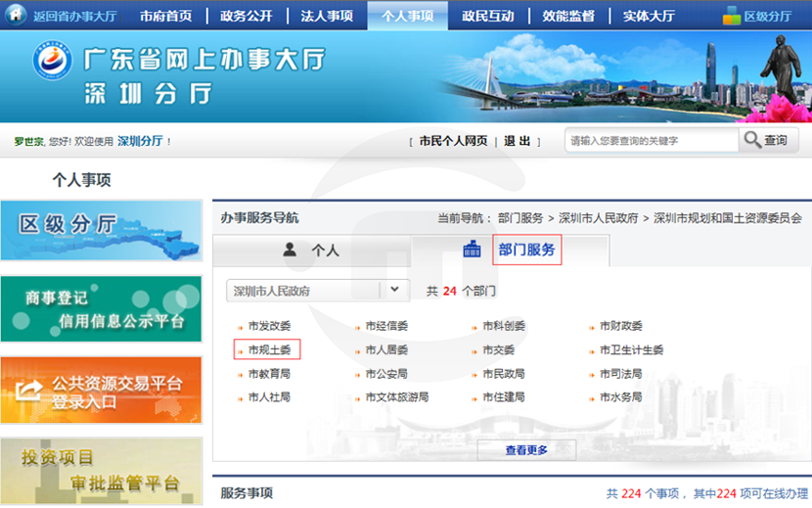Switch to 政民互动 in top navigation
Viewport: 812px width, 508px height.
click(x=488, y=16)
